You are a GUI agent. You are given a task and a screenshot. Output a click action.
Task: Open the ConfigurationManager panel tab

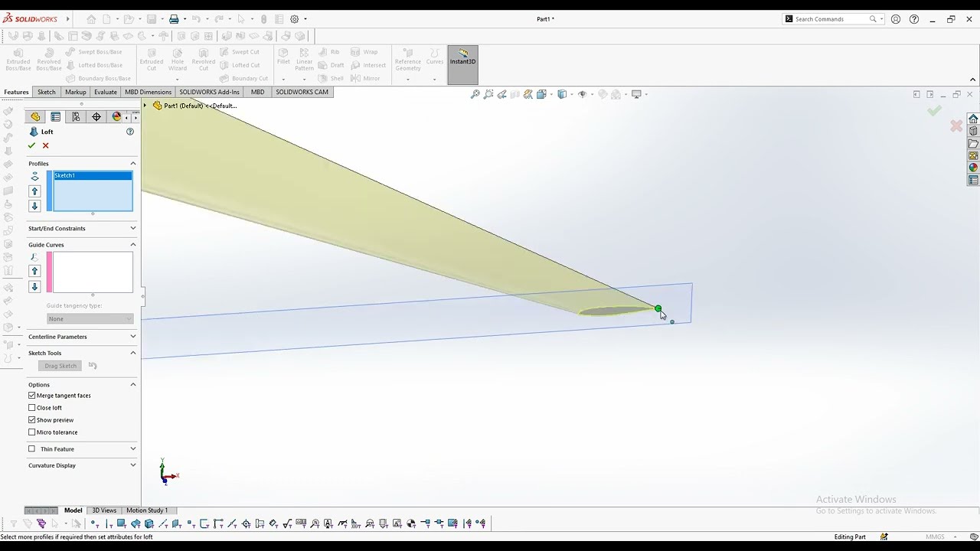pos(76,117)
